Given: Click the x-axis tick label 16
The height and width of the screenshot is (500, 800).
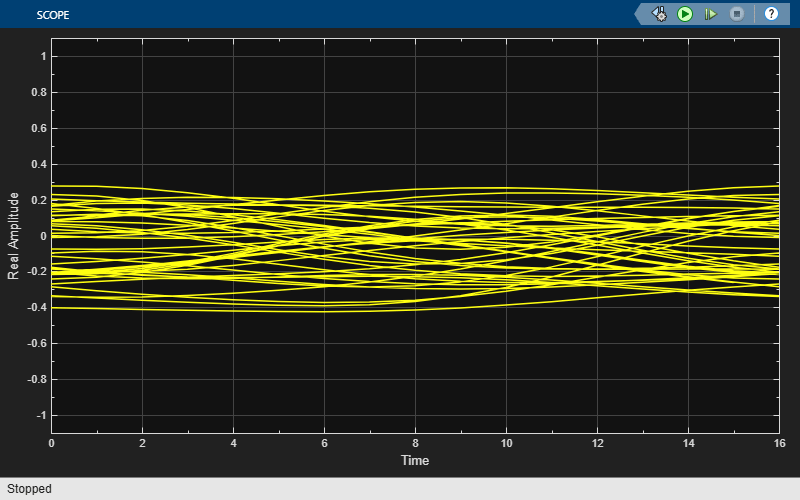Looking at the screenshot, I should (779, 442).
